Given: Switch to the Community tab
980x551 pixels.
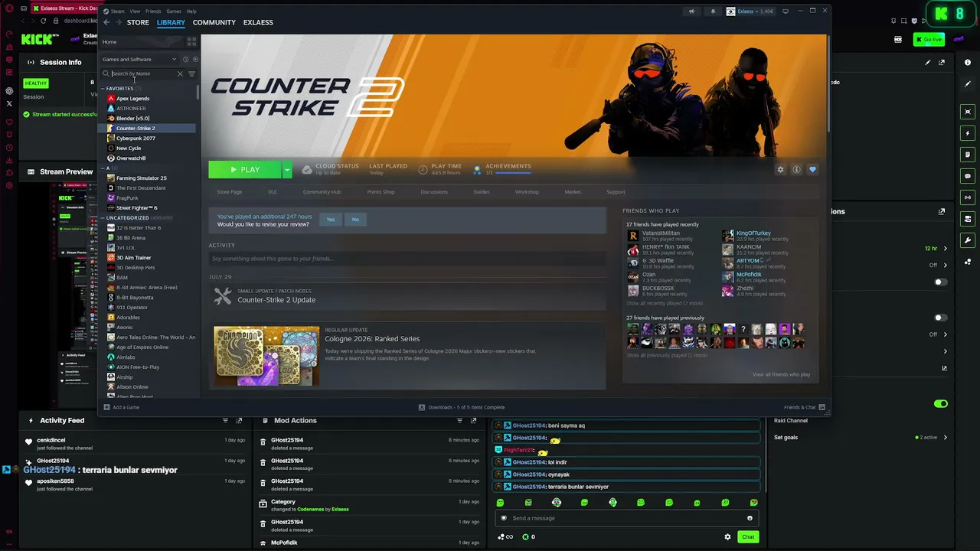Looking at the screenshot, I should (214, 22).
